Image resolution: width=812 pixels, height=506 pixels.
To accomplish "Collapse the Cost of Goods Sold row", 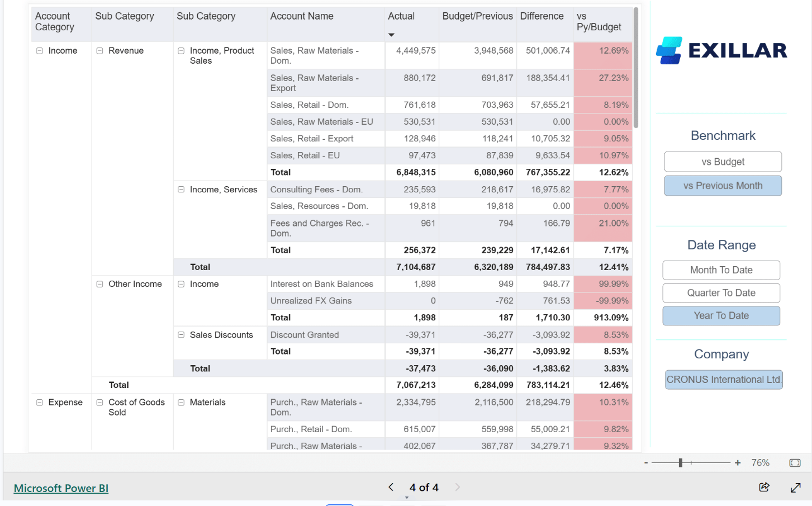I will coord(99,403).
